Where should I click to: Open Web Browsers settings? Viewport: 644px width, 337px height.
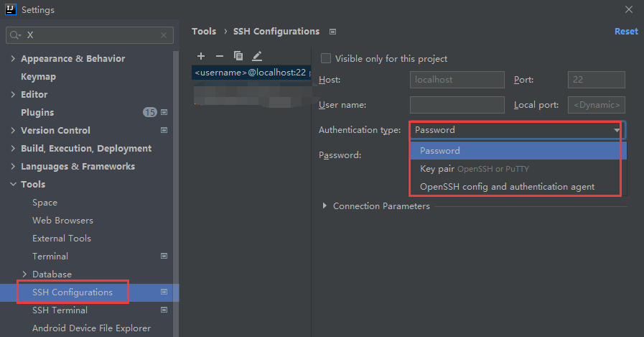click(63, 221)
